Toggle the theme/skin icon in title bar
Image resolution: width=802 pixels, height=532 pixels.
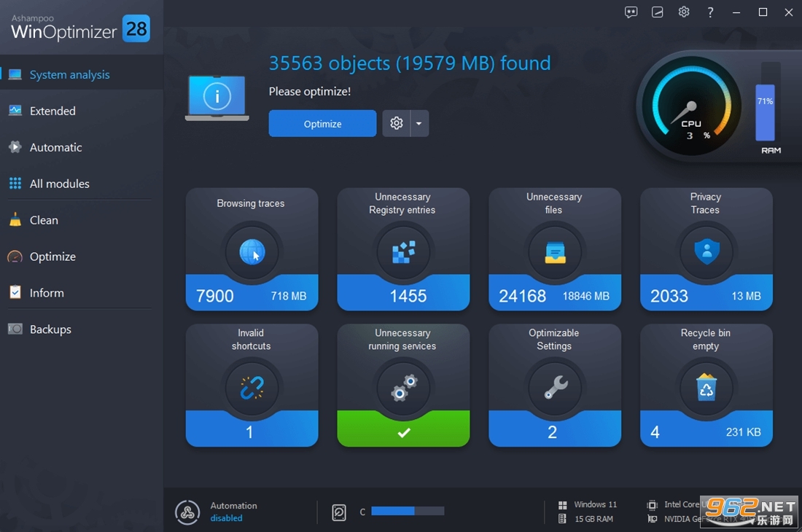pos(657,12)
